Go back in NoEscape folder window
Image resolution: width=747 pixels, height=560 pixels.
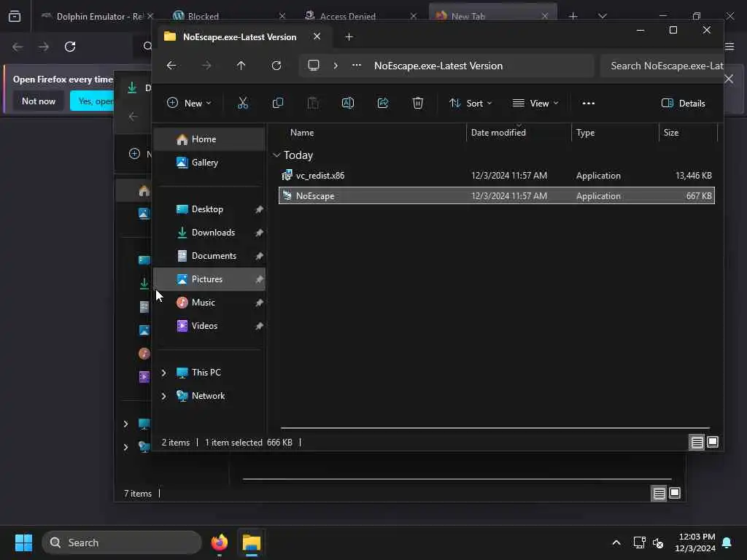click(x=171, y=65)
